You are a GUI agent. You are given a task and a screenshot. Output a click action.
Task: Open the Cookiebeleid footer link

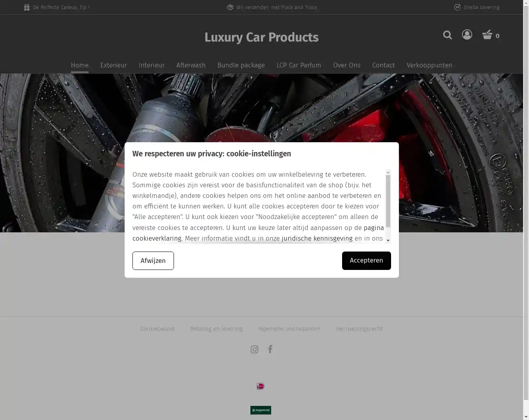tap(157, 329)
